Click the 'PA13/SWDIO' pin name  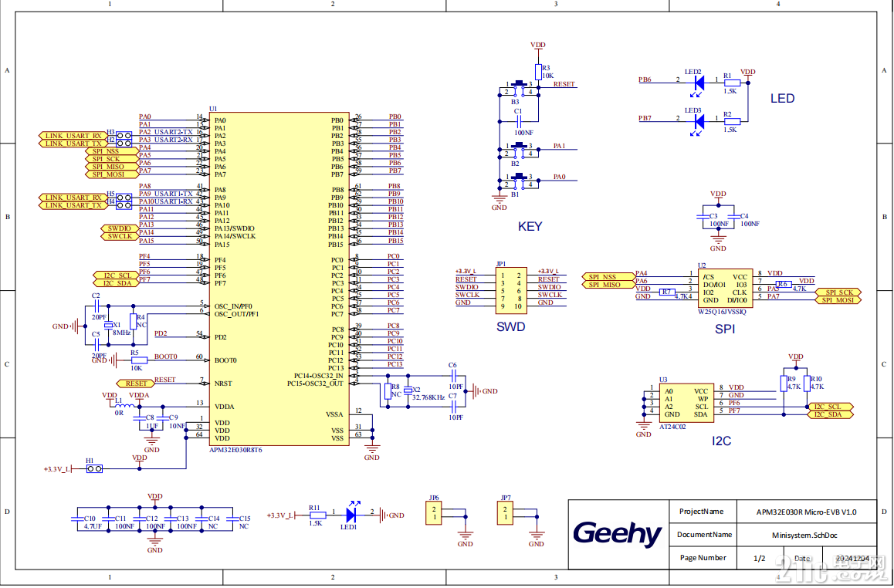coord(235,228)
